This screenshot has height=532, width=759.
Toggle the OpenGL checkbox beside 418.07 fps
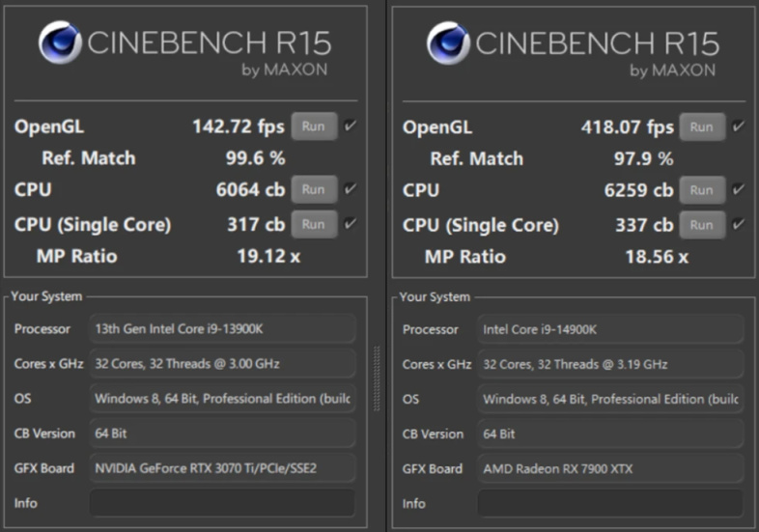click(738, 126)
